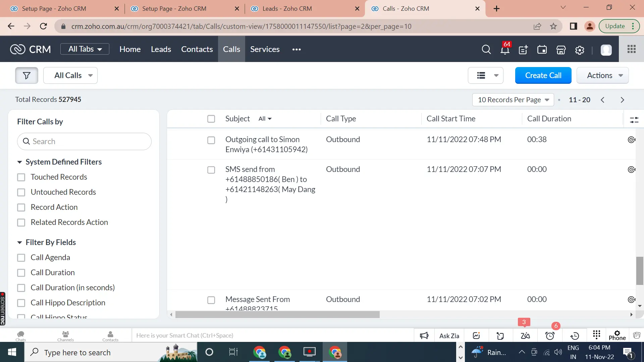
Task: Open the calendar icon in the top bar
Action: (542, 50)
